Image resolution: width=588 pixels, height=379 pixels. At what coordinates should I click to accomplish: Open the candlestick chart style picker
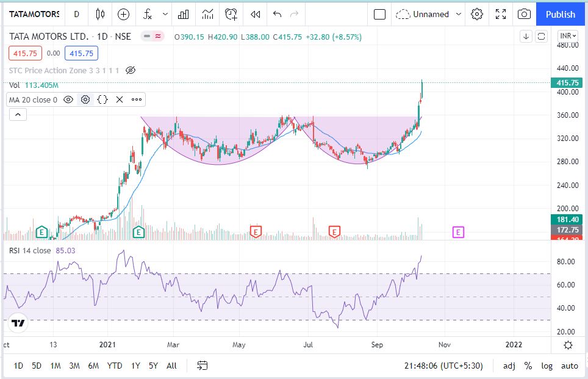coord(100,14)
